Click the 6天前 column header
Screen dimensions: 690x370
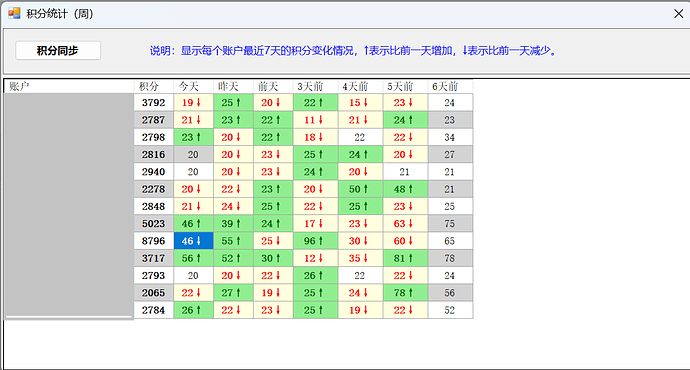(x=450, y=86)
